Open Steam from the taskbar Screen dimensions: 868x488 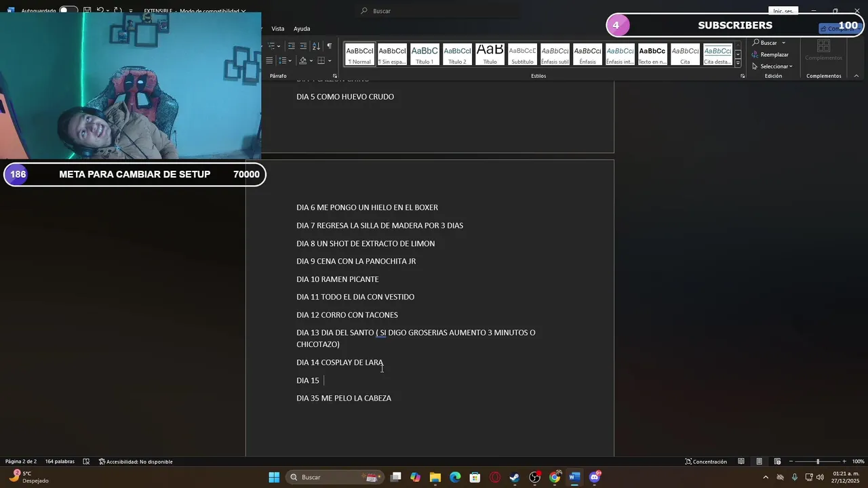pyautogui.click(x=515, y=477)
